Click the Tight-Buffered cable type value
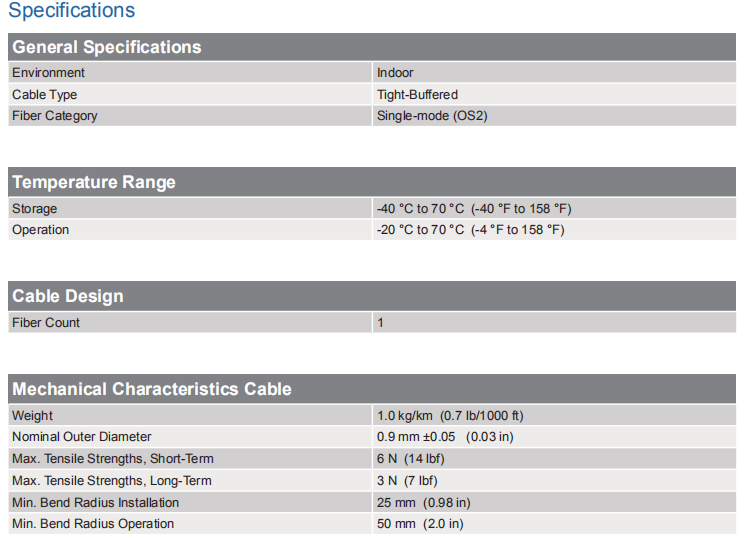744x538 pixels. (417, 95)
